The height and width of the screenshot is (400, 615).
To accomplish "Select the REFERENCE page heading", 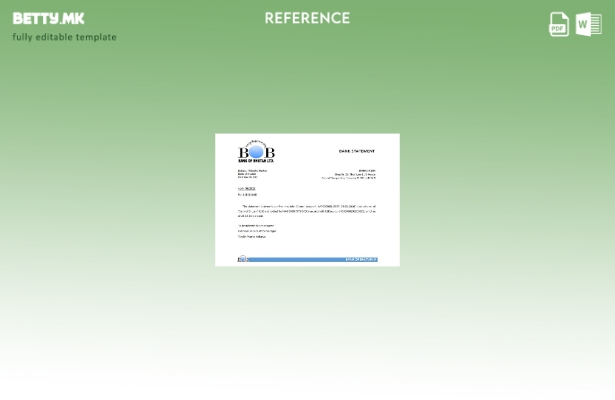I will [x=307, y=18].
